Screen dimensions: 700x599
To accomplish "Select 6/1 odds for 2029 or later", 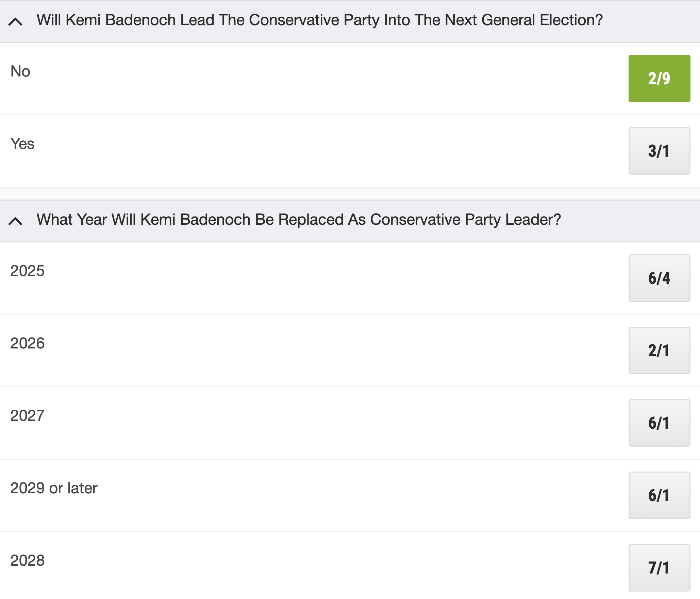I will click(x=659, y=495).
